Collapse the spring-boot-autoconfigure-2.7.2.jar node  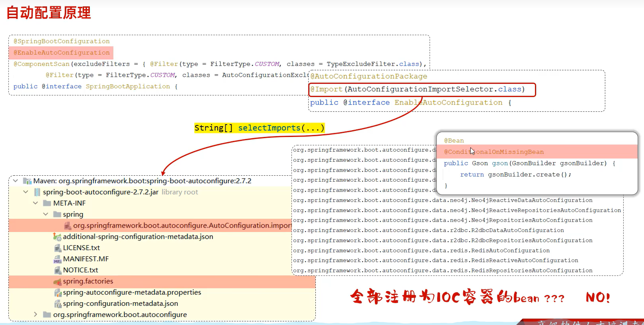(x=26, y=192)
